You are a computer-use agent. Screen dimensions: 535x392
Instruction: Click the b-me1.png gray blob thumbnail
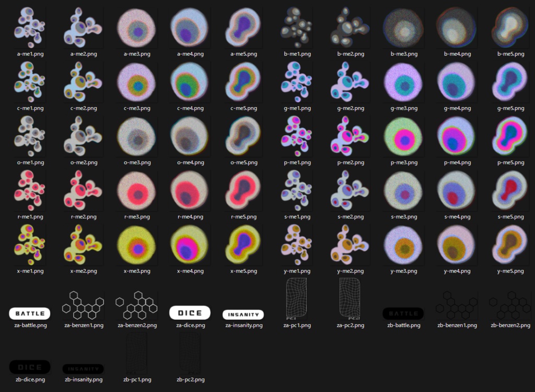[x=297, y=28]
